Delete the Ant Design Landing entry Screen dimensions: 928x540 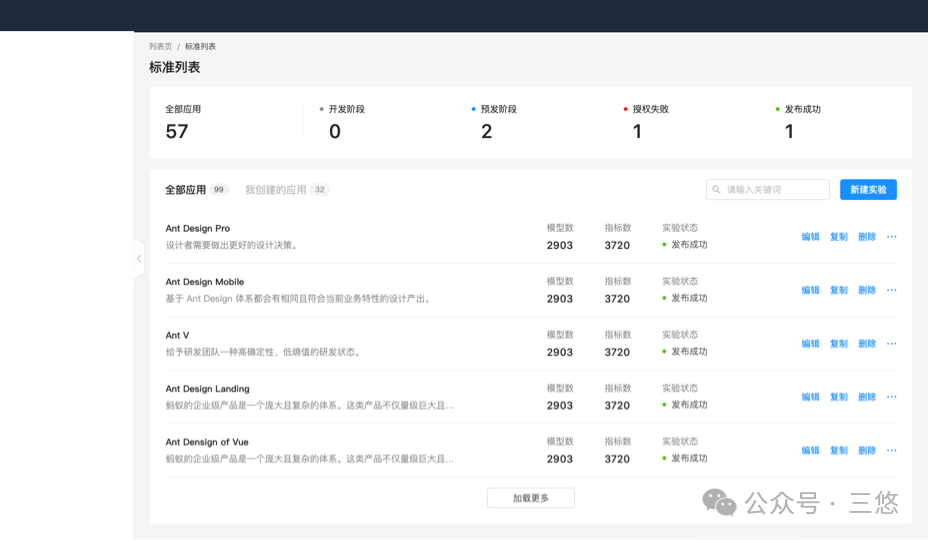(867, 397)
